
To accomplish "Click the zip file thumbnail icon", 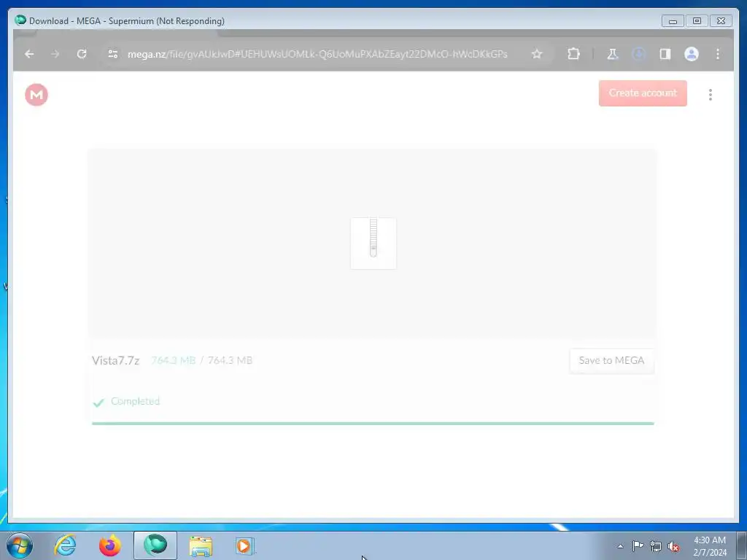I will coord(373,244).
